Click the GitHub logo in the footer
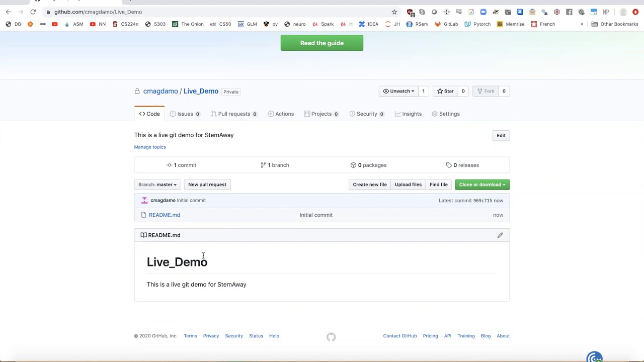The width and height of the screenshot is (644, 362). pos(331,337)
